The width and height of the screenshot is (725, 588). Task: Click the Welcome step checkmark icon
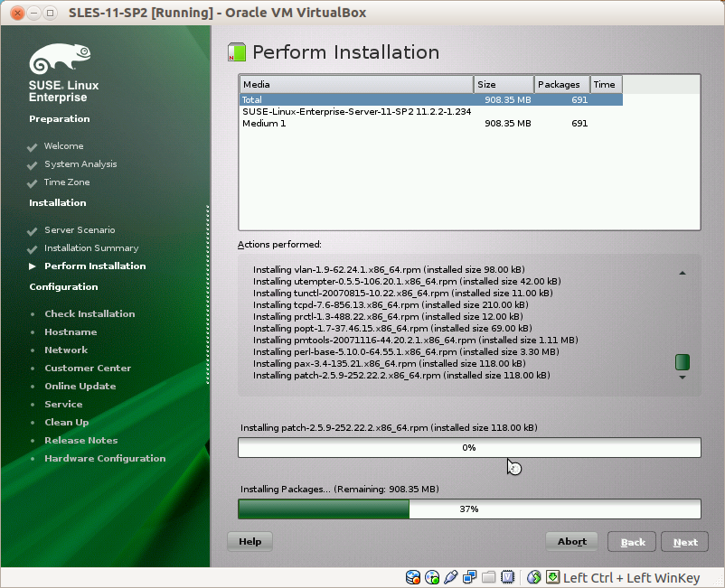pos(32,147)
